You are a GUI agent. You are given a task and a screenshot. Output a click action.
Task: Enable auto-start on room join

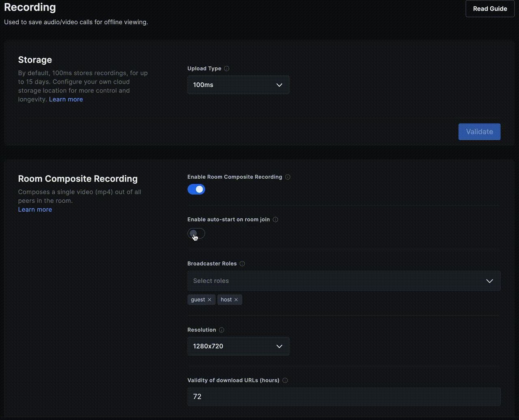click(196, 233)
